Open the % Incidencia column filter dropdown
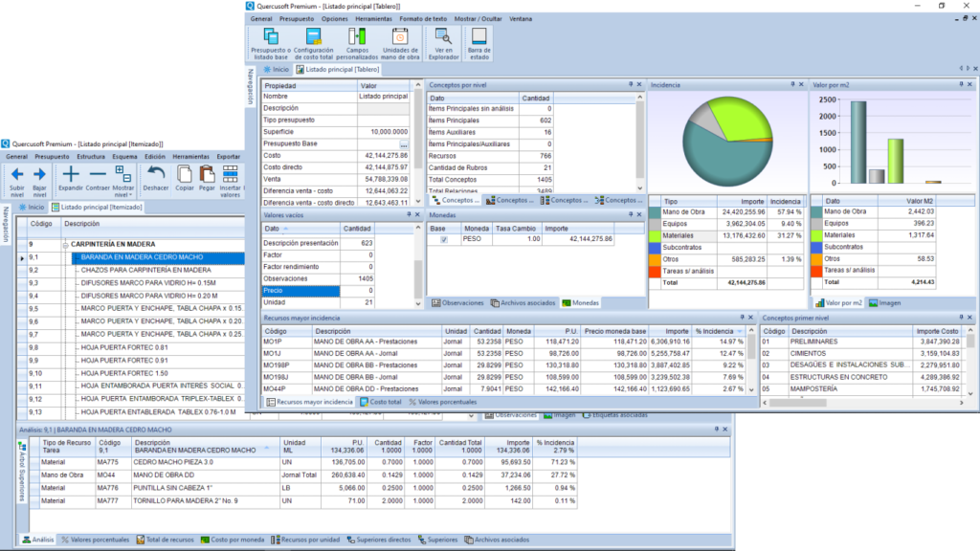The image size is (980, 551). (x=740, y=332)
